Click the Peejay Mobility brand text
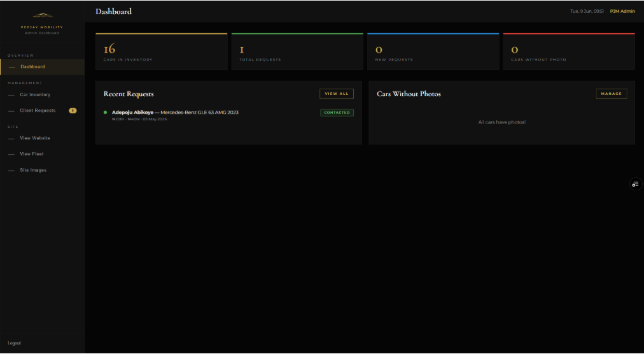The width and height of the screenshot is (644, 354). click(x=42, y=27)
